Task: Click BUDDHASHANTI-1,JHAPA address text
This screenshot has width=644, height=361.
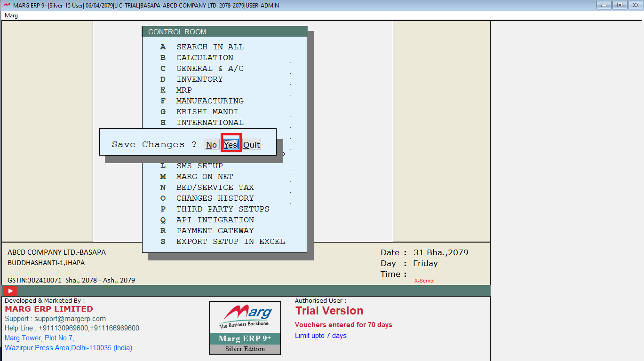Action: [47, 263]
